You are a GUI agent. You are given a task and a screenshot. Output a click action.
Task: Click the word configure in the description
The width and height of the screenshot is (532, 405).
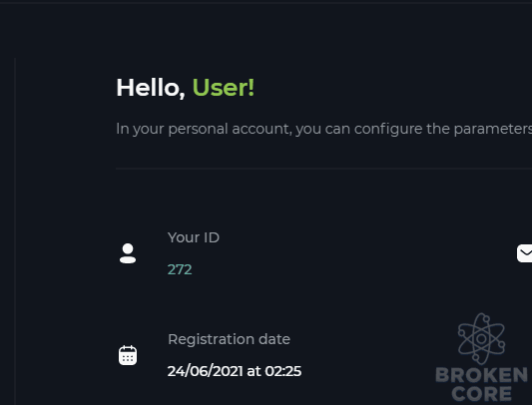(x=388, y=129)
